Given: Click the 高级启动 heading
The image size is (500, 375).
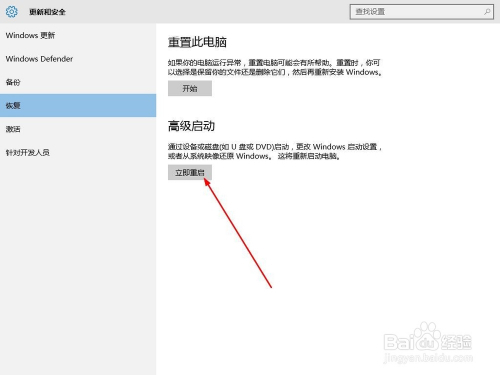Looking at the screenshot, I should pyautogui.click(x=191, y=126).
